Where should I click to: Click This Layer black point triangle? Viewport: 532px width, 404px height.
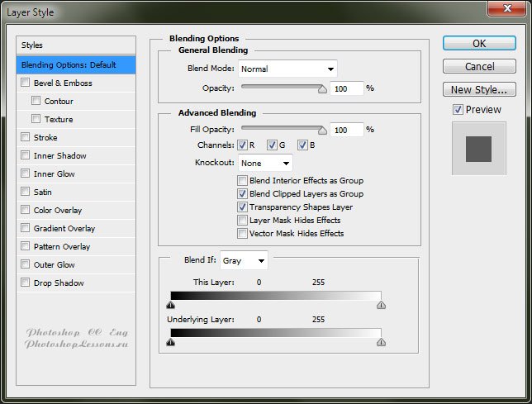tap(170, 305)
